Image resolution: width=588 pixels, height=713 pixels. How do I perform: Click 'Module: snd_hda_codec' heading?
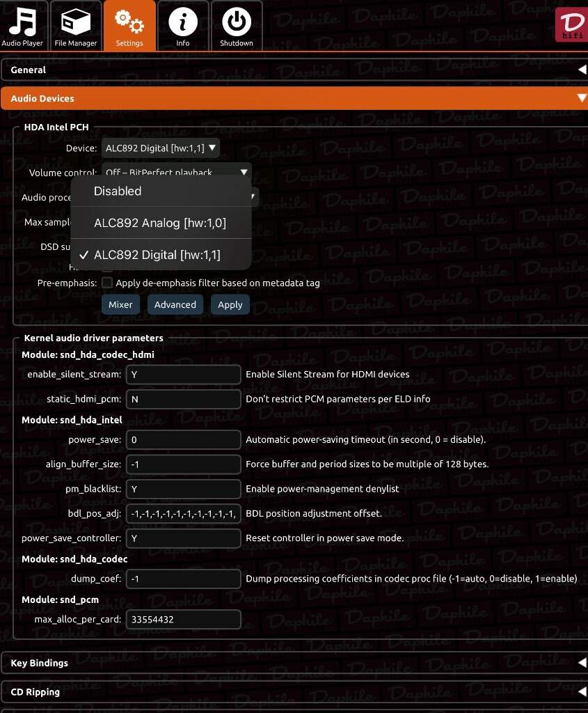(74, 559)
